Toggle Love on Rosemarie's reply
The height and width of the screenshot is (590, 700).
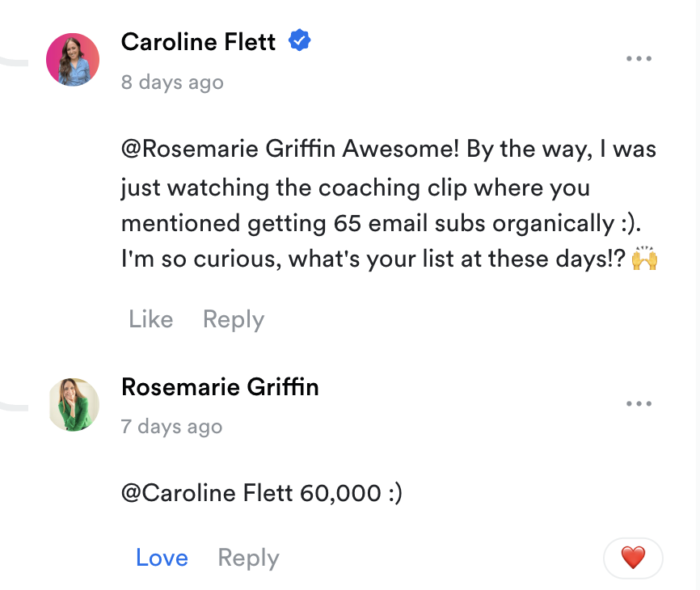[x=162, y=558]
